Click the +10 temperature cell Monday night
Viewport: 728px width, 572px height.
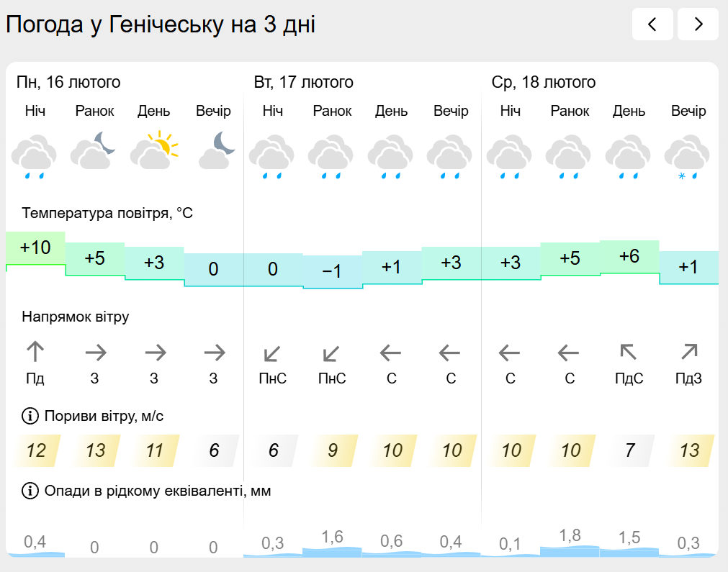pos(35,248)
